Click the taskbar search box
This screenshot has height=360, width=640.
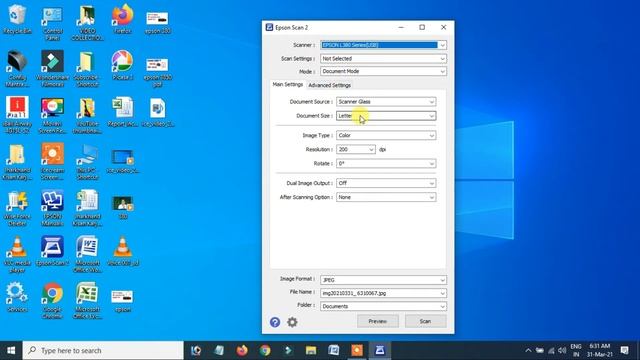[103, 350]
